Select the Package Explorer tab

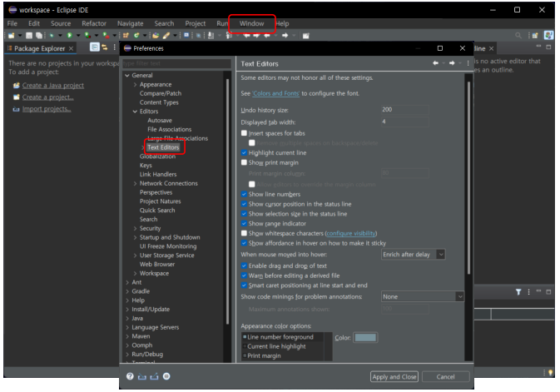tap(39, 48)
